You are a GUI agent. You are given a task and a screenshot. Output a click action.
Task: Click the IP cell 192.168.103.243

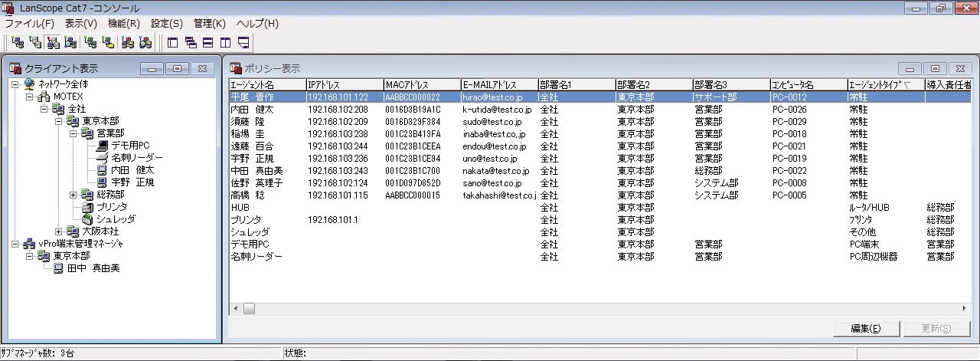(x=338, y=171)
